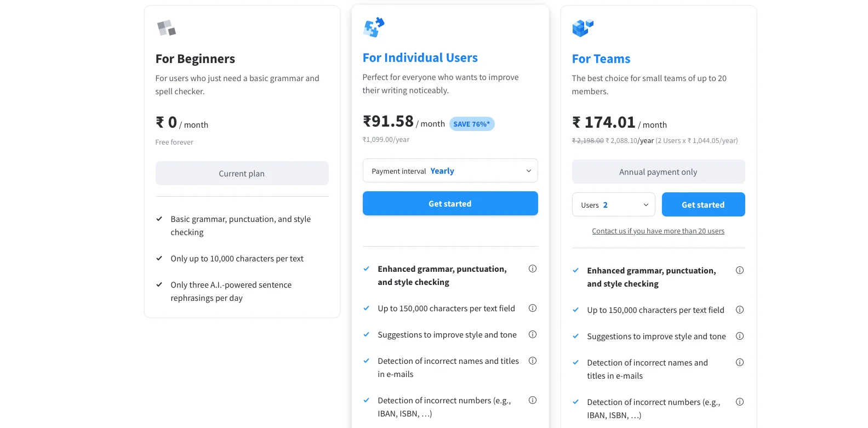Click info icon for Individual incorrect names detection
The image size is (868, 428).
(x=532, y=361)
